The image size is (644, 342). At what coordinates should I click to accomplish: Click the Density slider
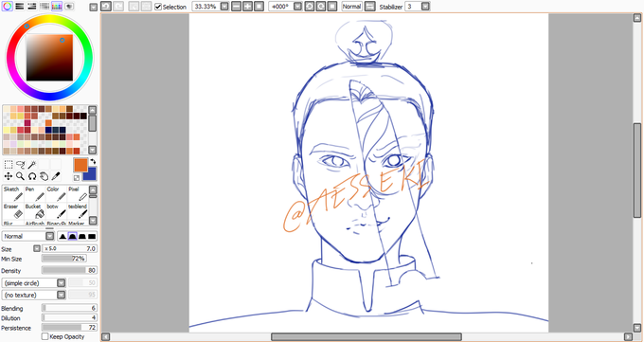click(69, 271)
